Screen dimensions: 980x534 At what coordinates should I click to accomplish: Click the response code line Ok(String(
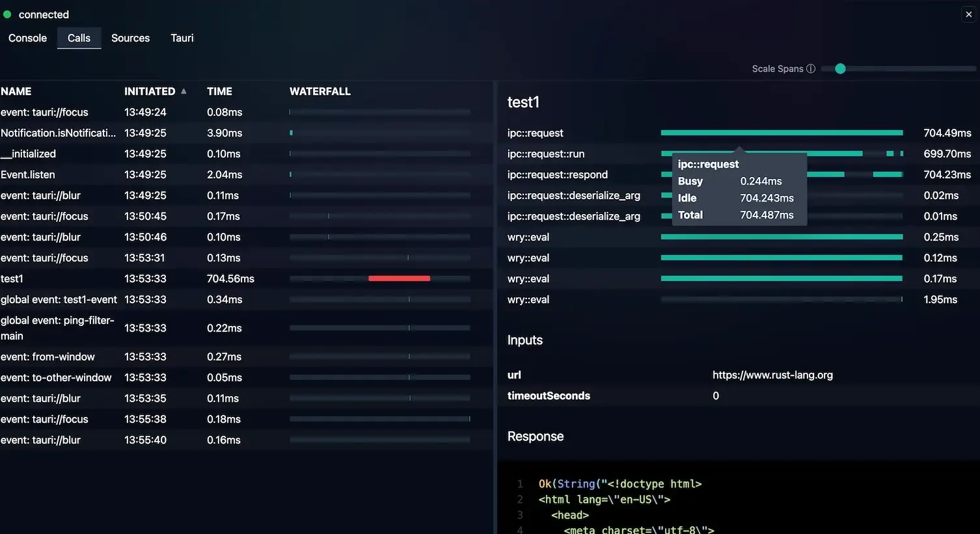click(x=619, y=483)
